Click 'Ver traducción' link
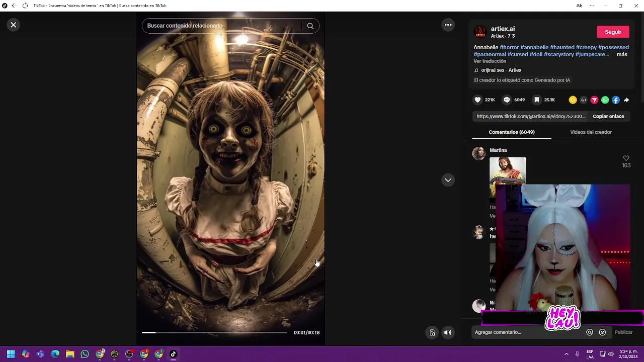 coord(490,61)
